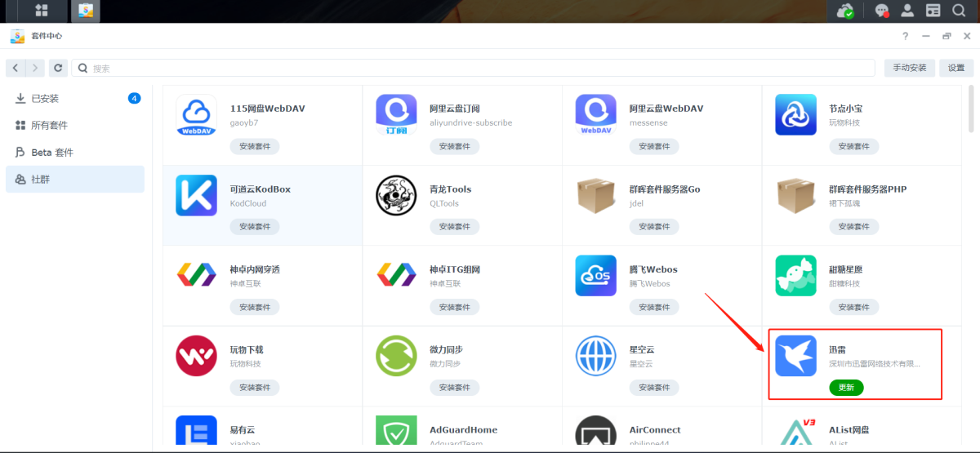Install the 阿里云盘WebDAV package
Image resolution: width=980 pixels, height=453 pixels.
pyautogui.click(x=654, y=146)
